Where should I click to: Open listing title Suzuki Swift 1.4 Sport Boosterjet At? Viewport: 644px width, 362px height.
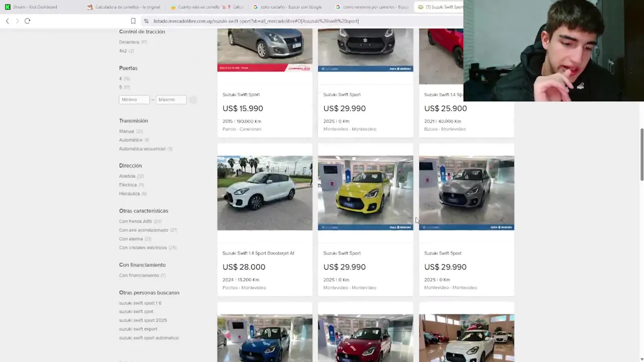[258, 253]
